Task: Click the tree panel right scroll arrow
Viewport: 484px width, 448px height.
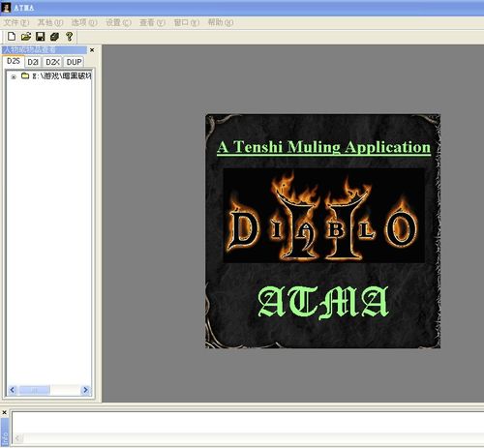Action: [85, 390]
